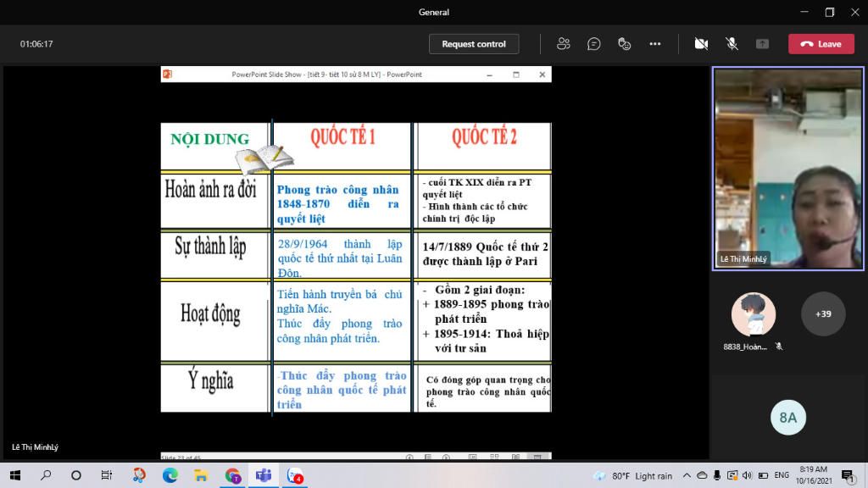Click the open book and pencil clipart
Viewport: 868px width, 488px height.
[264, 158]
